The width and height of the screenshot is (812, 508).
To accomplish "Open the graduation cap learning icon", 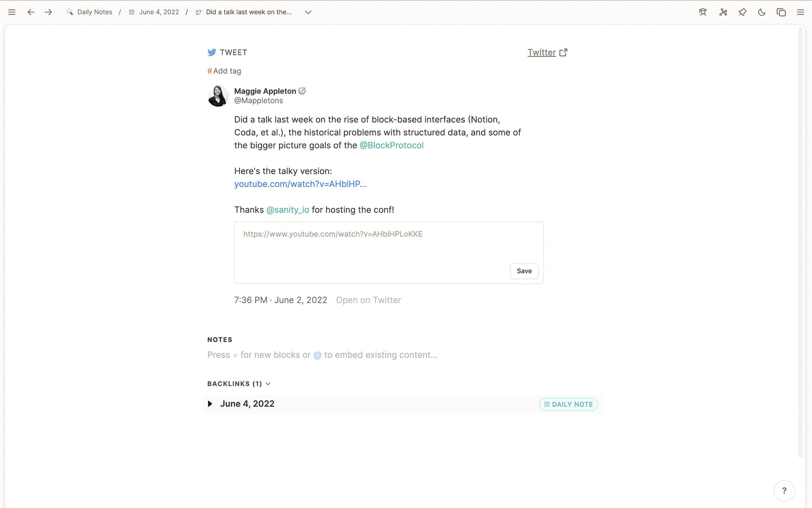I will (703, 12).
